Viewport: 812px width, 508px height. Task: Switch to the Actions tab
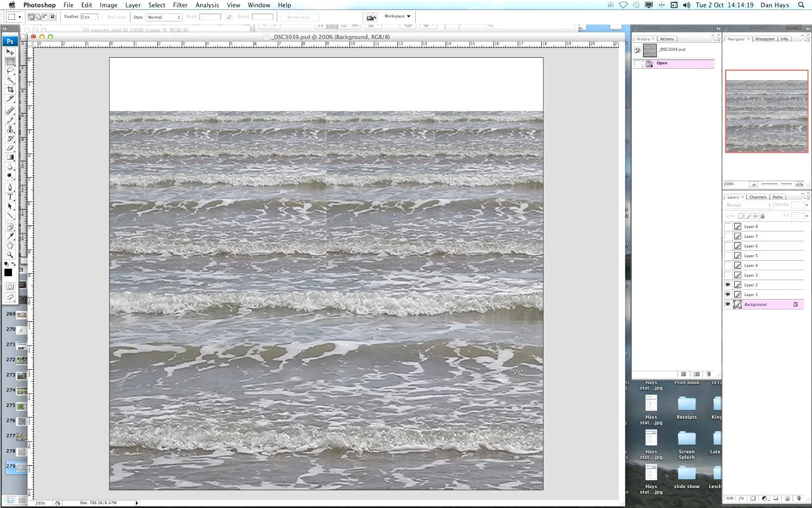(x=667, y=39)
